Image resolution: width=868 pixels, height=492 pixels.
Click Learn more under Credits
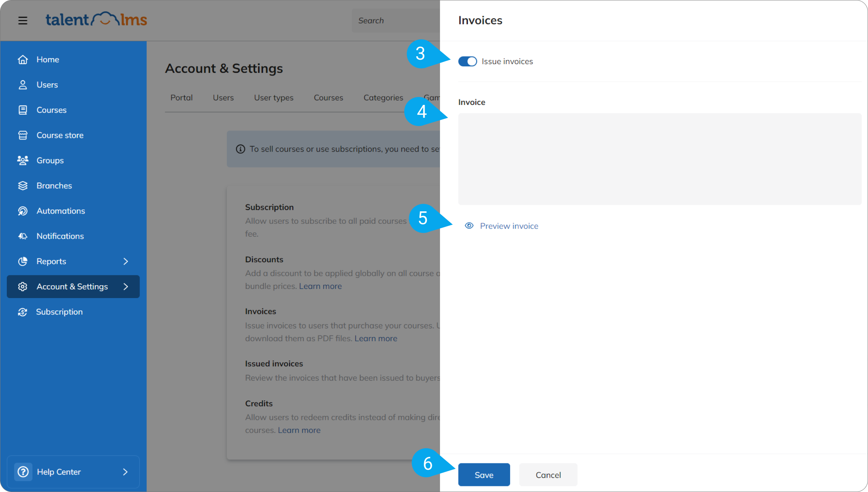(x=299, y=430)
